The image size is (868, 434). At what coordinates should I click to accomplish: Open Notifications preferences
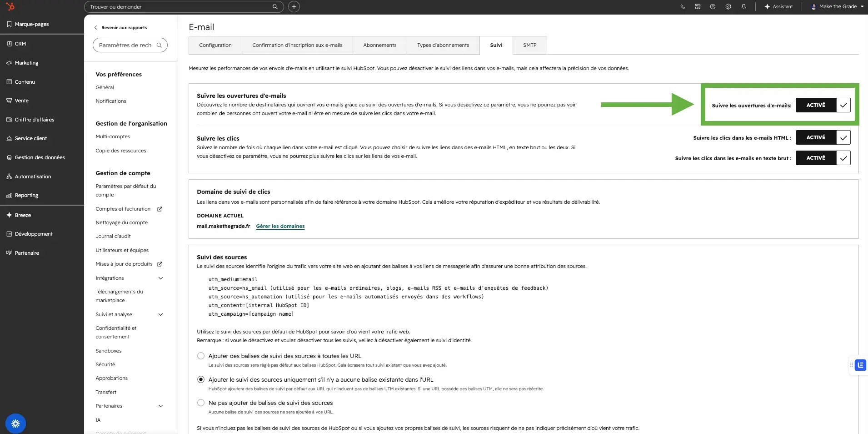(x=111, y=101)
